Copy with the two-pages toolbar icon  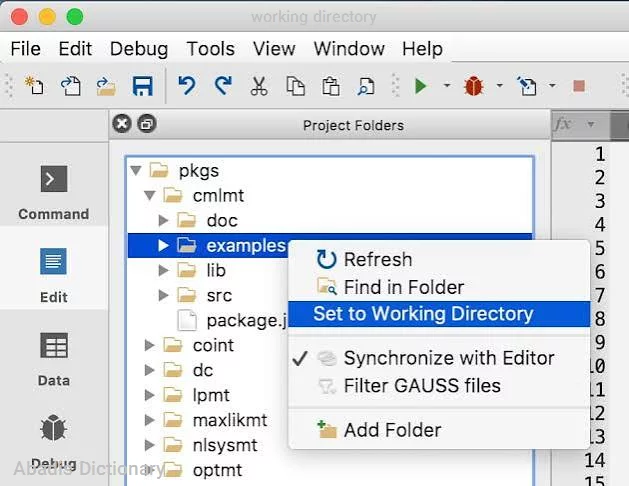(x=295, y=86)
